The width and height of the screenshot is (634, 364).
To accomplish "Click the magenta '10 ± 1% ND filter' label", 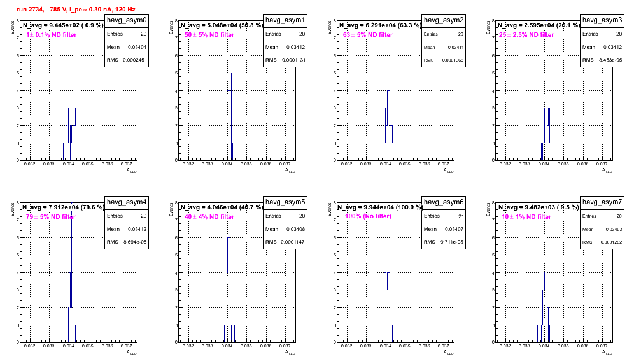I will [526, 217].
